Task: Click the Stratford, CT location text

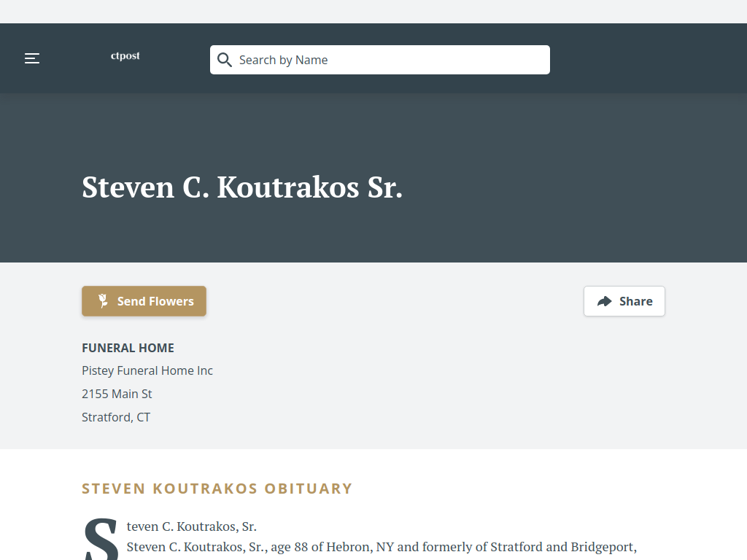Action: (116, 417)
